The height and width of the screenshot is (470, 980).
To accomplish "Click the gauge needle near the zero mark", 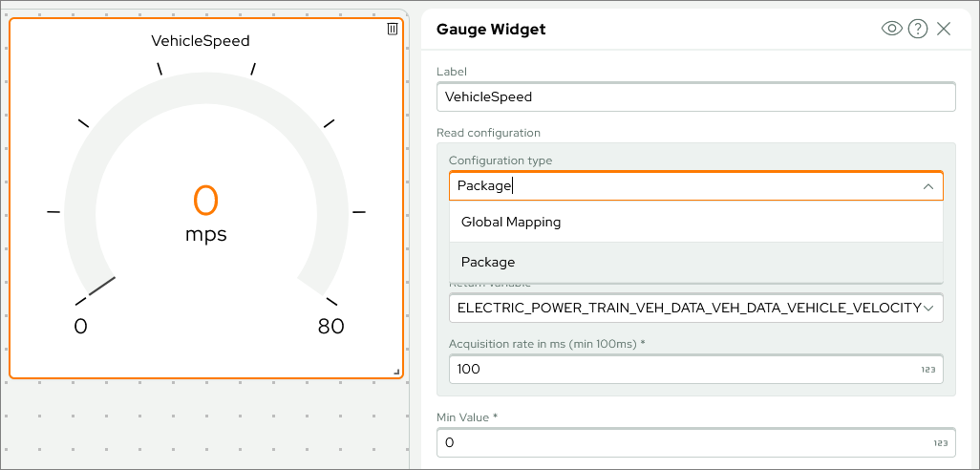I will coord(101,286).
